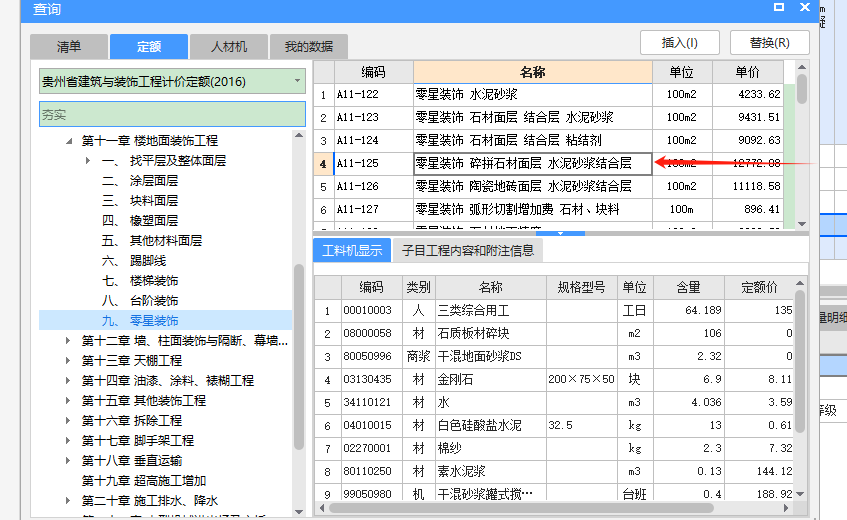The width and height of the screenshot is (847, 520).
Task: Maximize the 查询 dialog window
Action: [x=778, y=7]
